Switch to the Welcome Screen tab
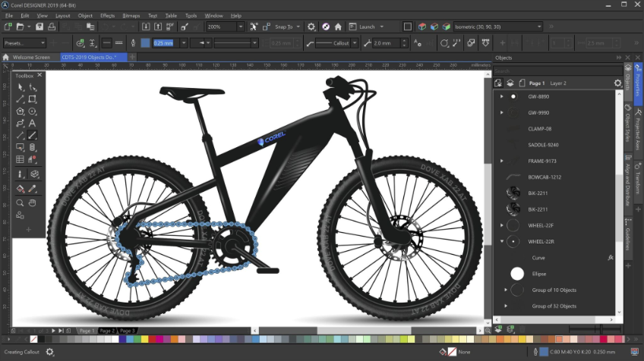This screenshot has height=361, width=644. click(31, 57)
